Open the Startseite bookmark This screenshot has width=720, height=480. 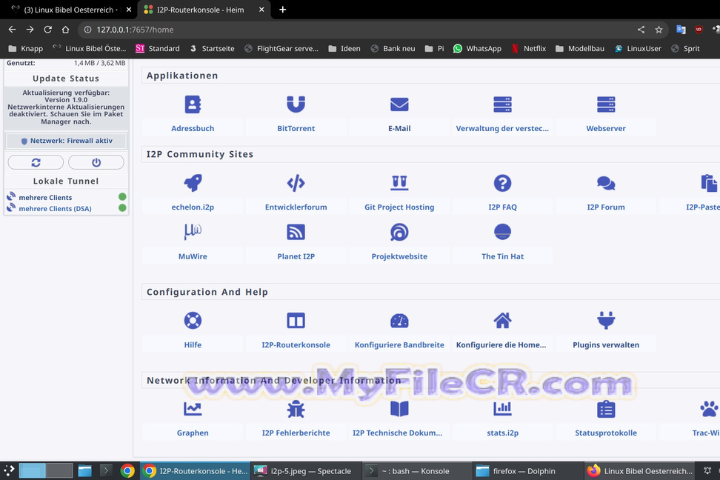pyautogui.click(x=212, y=48)
